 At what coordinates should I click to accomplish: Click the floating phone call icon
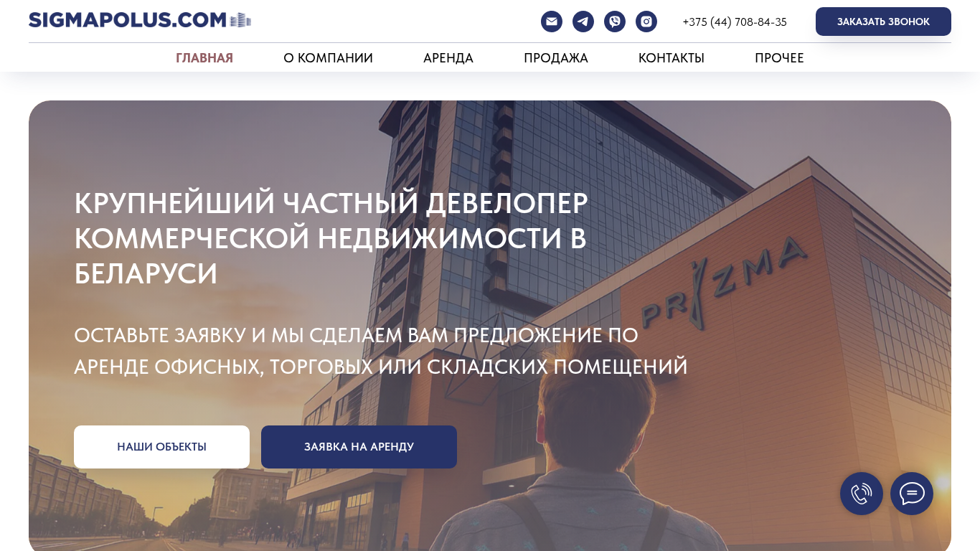coord(862,494)
